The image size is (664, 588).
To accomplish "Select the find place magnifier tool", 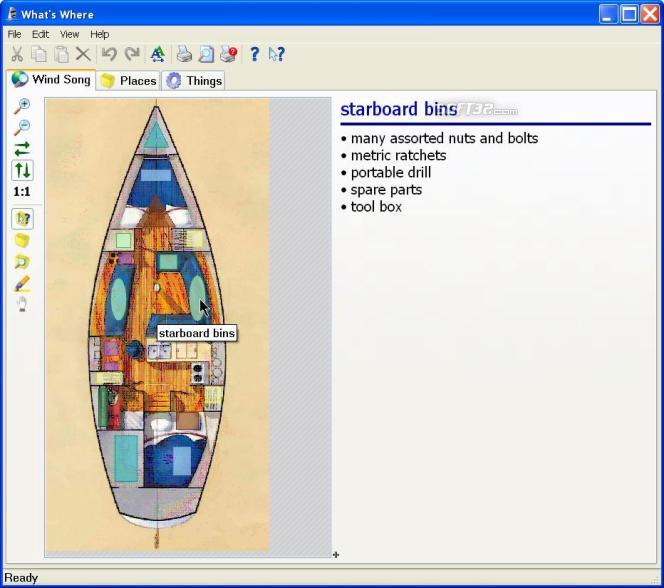I will tap(21, 262).
